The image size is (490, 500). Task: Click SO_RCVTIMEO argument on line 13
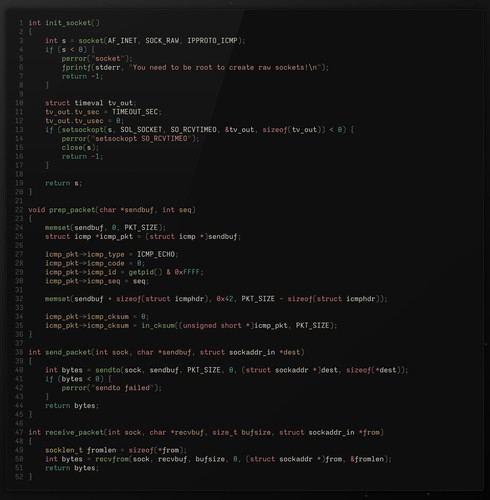coord(193,130)
